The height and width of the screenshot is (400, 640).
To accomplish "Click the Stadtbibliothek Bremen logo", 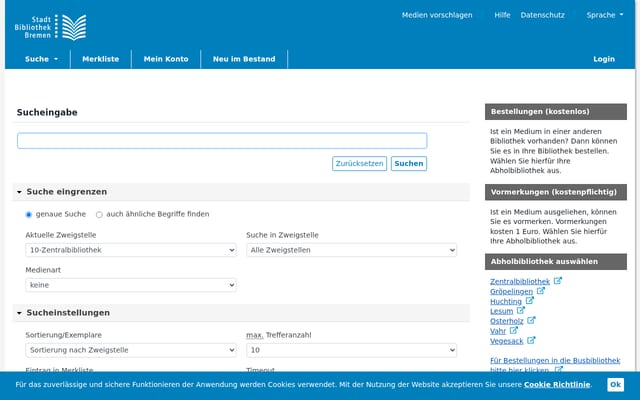I will (51, 27).
